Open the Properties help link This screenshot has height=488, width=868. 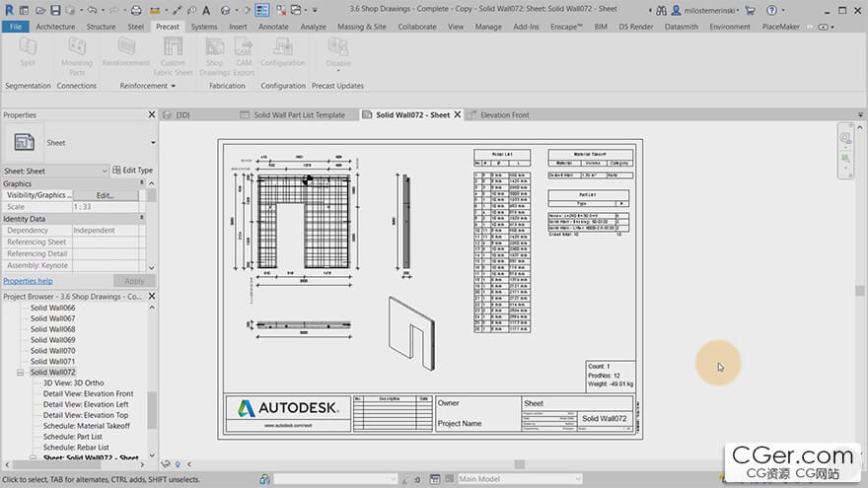tap(28, 281)
